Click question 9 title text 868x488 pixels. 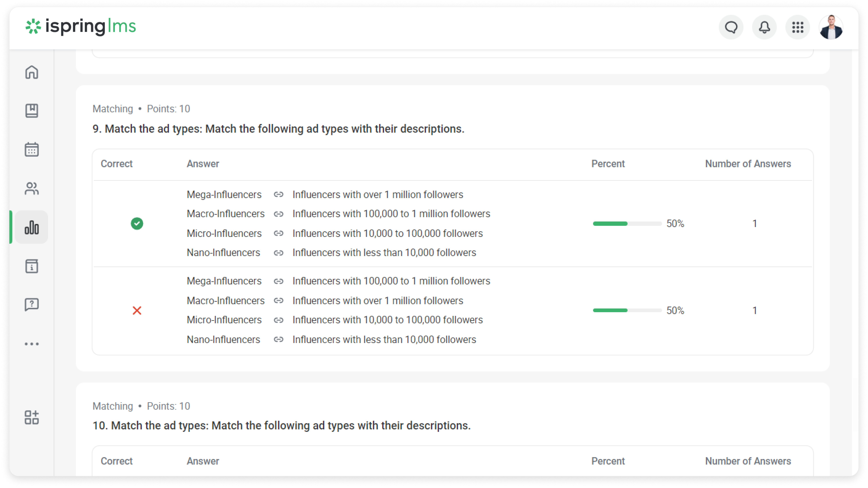coord(278,129)
